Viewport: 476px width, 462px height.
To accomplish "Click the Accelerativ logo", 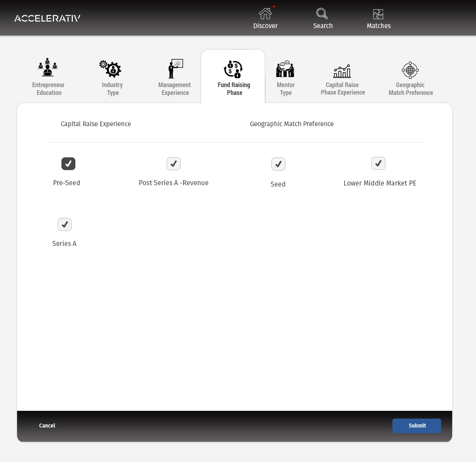I will (47, 18).
